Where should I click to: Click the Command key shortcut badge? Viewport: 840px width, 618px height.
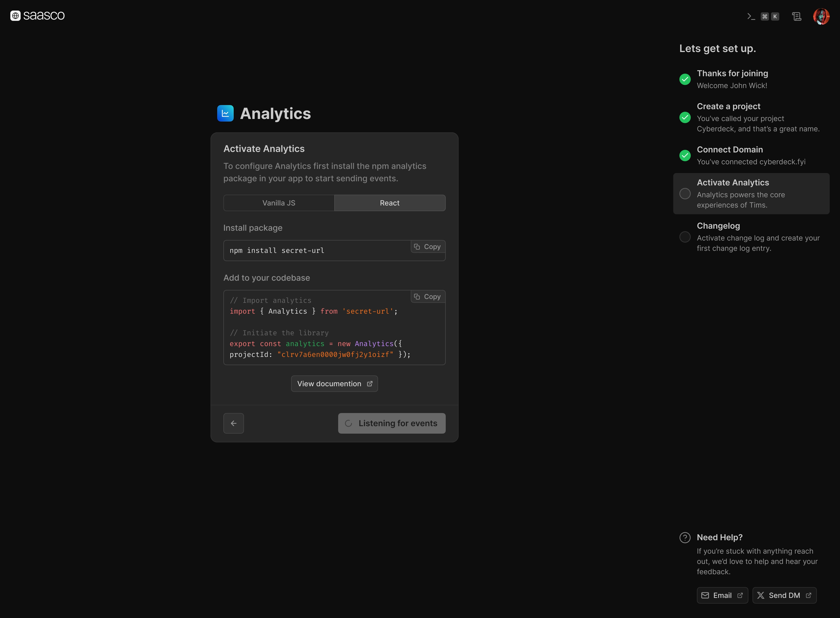coord(765,16)
